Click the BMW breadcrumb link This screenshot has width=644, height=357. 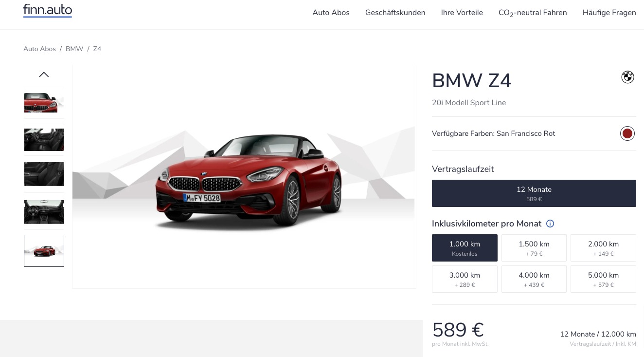pos(74,49)
